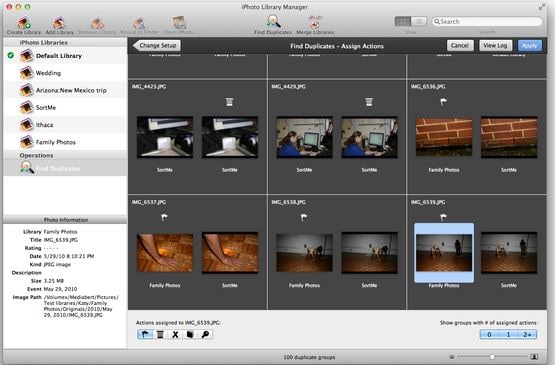Click the IMG_4423.JPG group title

pyautogui.click(x=149, y=86)
